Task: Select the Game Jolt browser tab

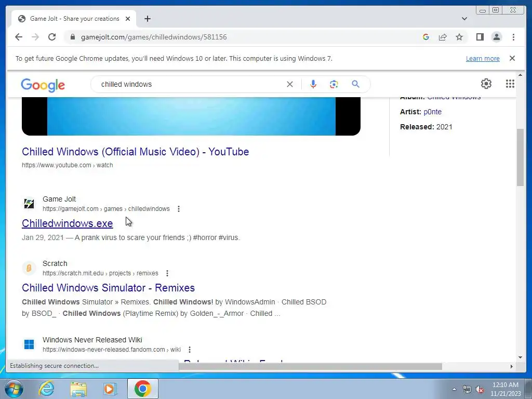Action: click(74, 19)
